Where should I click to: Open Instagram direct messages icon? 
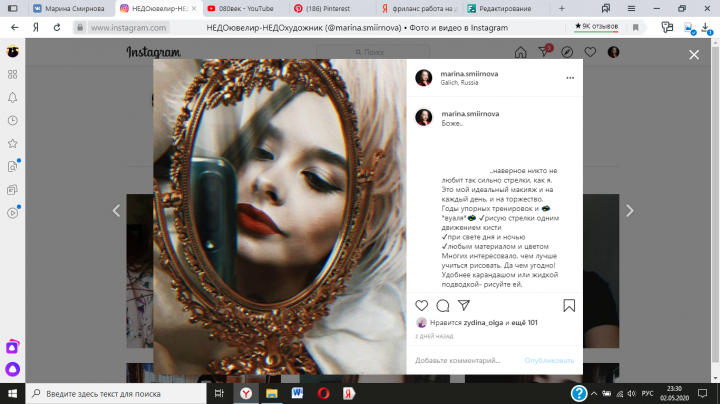pos(545,51)
